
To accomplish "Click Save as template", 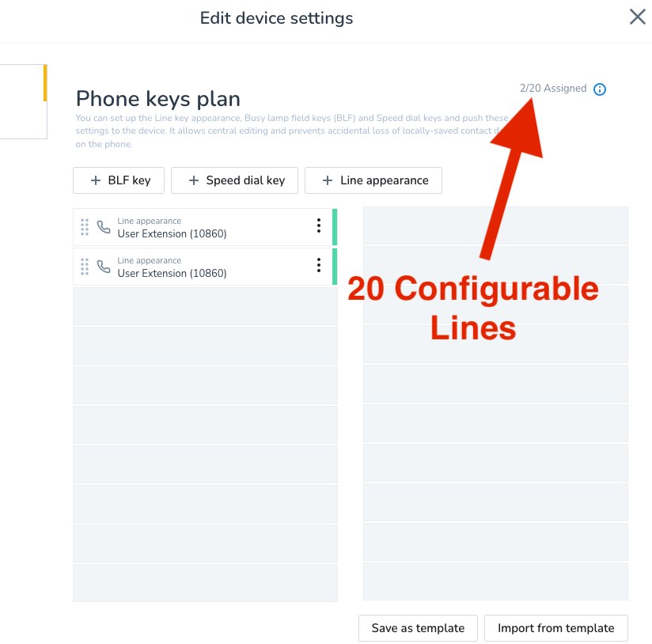I will pyautogui.click(x=418, y=628).
